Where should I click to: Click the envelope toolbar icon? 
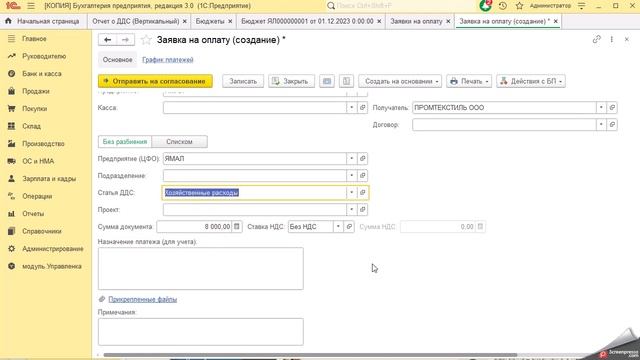(x=327, y=81)
